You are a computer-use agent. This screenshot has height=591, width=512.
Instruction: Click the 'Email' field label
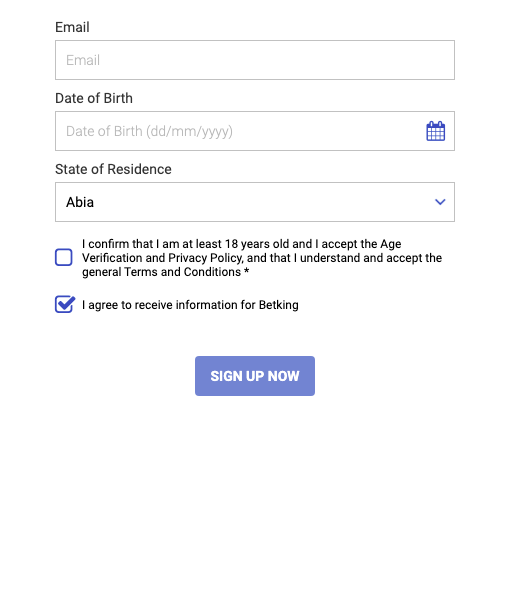point(72,27)
